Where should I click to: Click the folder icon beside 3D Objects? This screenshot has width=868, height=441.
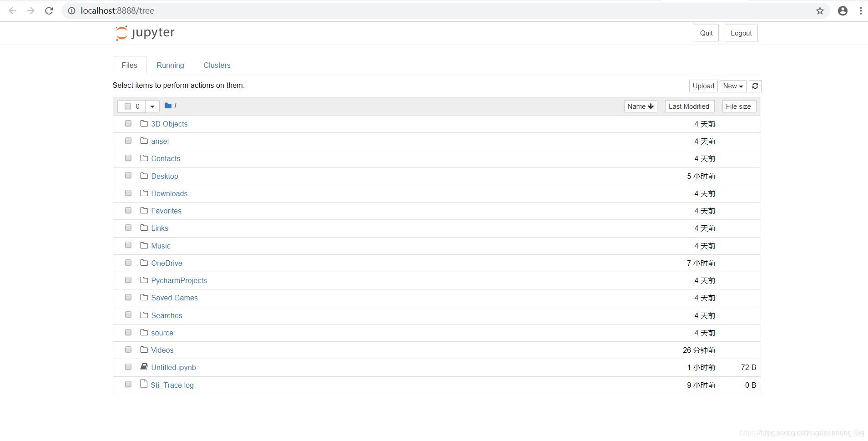tap(144, 123)
